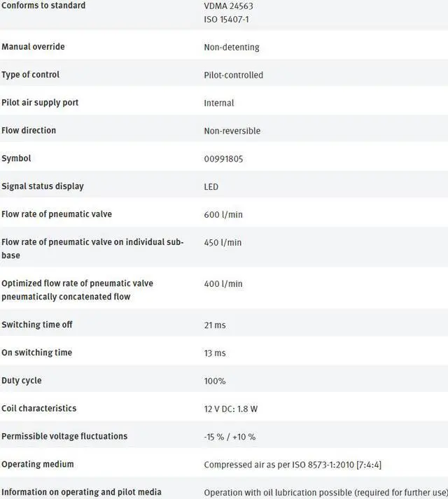Select the VDMA 24563 value text

(x=230, y=6)
